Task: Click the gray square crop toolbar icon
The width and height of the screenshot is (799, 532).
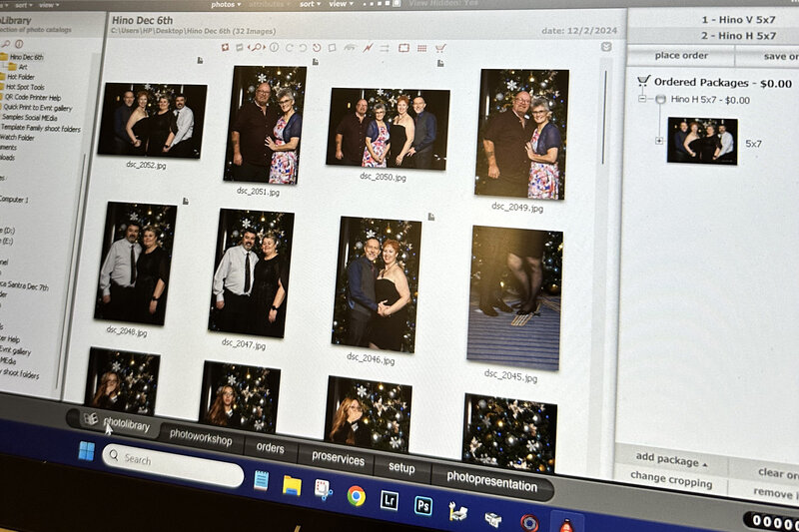Action: (333, 47)
